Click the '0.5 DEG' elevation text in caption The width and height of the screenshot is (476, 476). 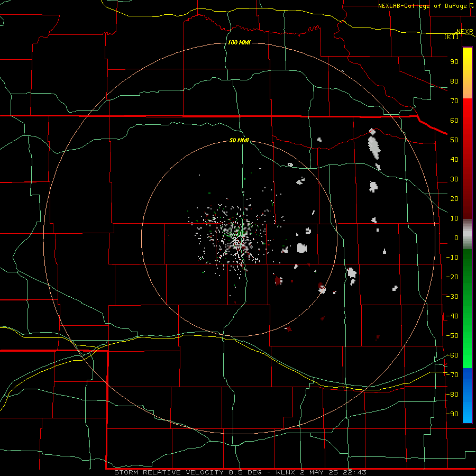(x=246, y=472)
